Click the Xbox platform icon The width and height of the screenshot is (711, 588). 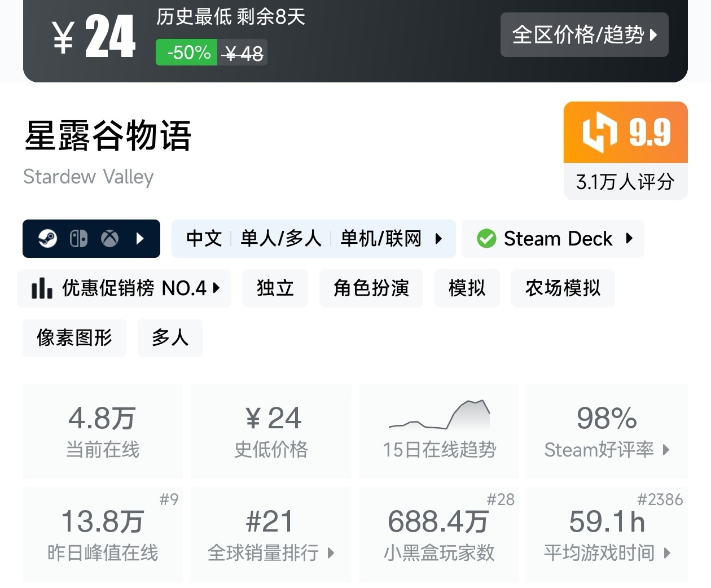pos(109,239)
